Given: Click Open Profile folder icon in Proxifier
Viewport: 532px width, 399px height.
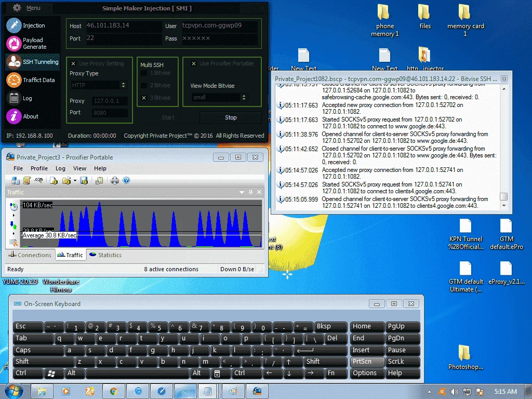Looking at the screenshot, I should click(66, 180).
